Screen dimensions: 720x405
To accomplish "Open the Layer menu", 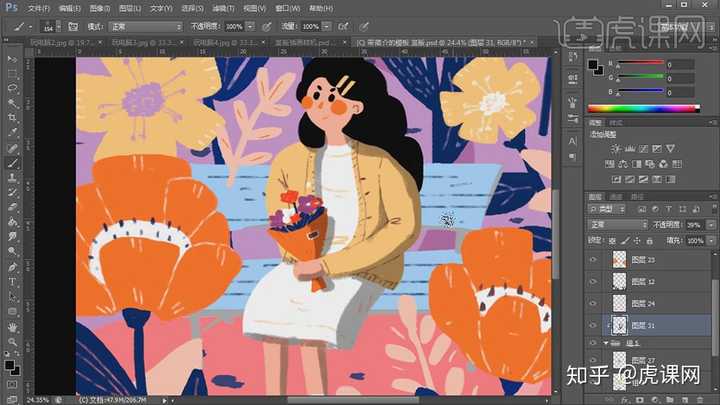I will [129, 8].
